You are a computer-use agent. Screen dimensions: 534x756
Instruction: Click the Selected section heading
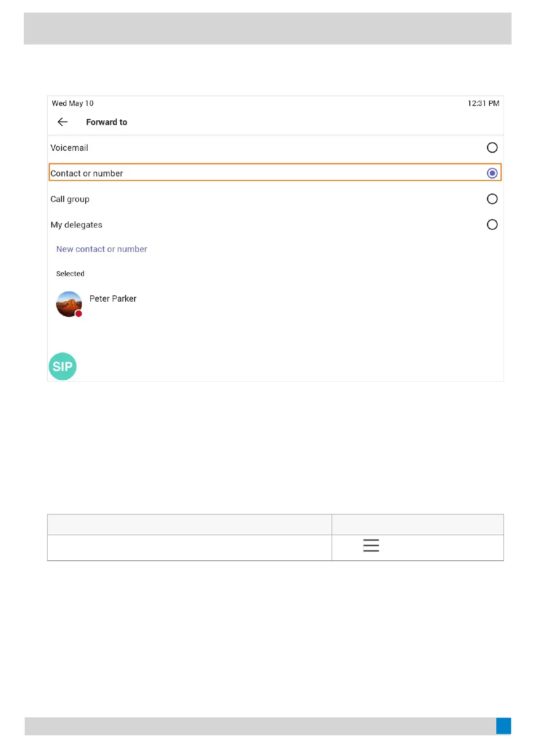pos(70,274)
